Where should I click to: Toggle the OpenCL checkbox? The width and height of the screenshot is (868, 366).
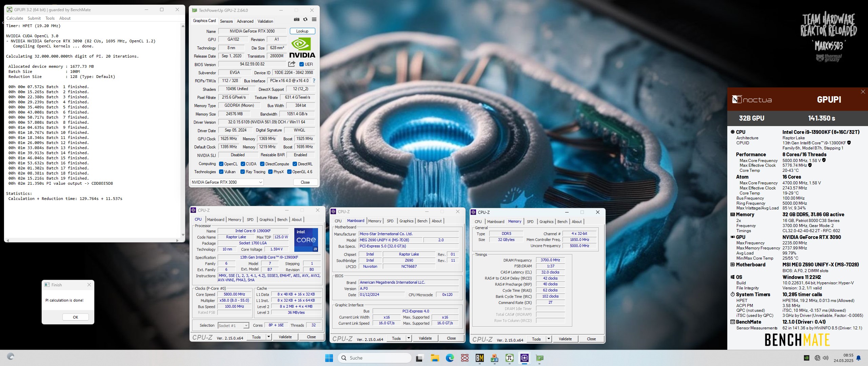pos(221,164)
